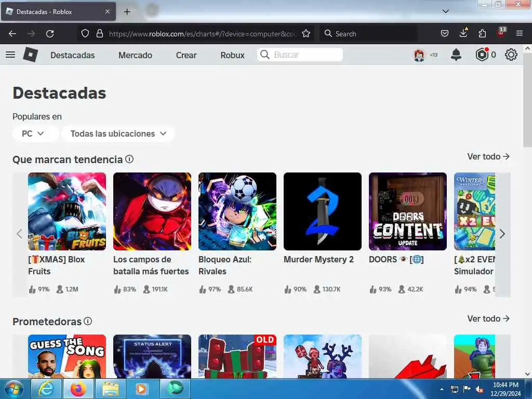Open the Bloqueo Azul soccer thumbnail
Image resolution: width=532 pixels, height=399 pixels.
[x=237, y=211]
